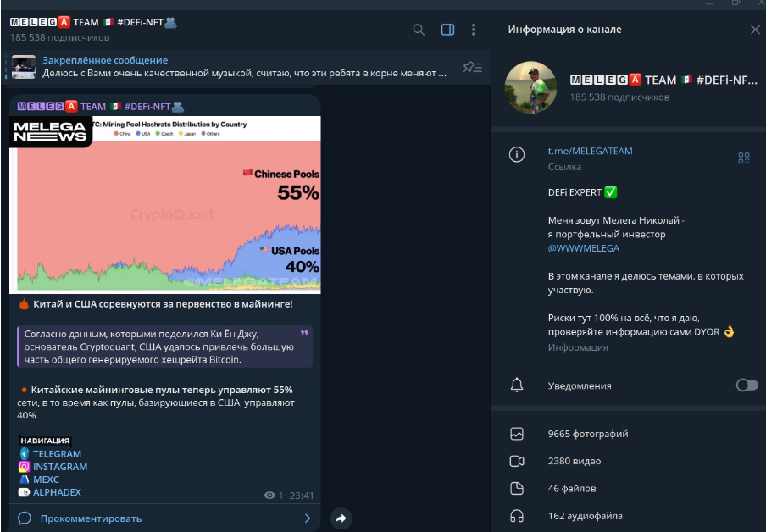Follow the TELEGRAM navigation link

click(x=57, y=454)
